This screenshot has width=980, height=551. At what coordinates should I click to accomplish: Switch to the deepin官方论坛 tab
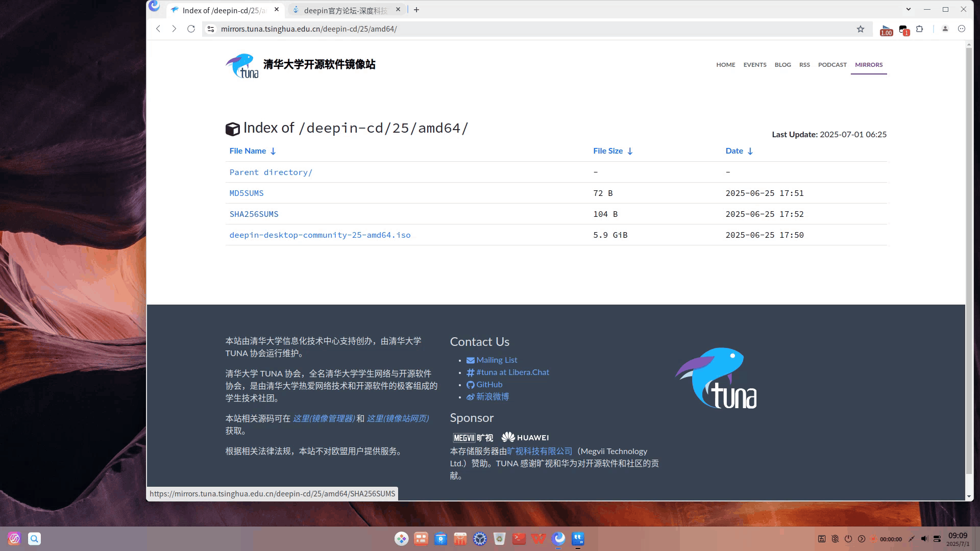[346, 10]
